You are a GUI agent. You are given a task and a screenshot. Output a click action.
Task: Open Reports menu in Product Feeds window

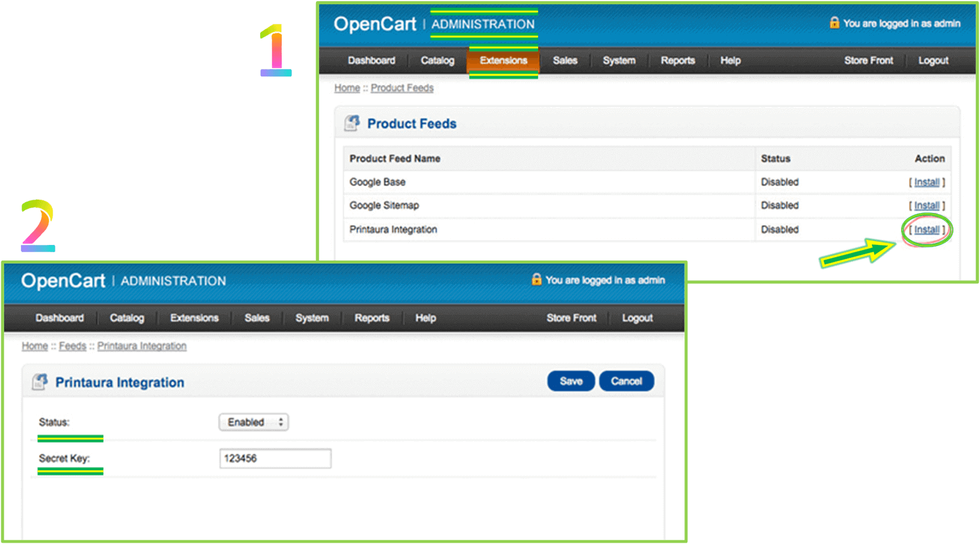pos(678,60)
